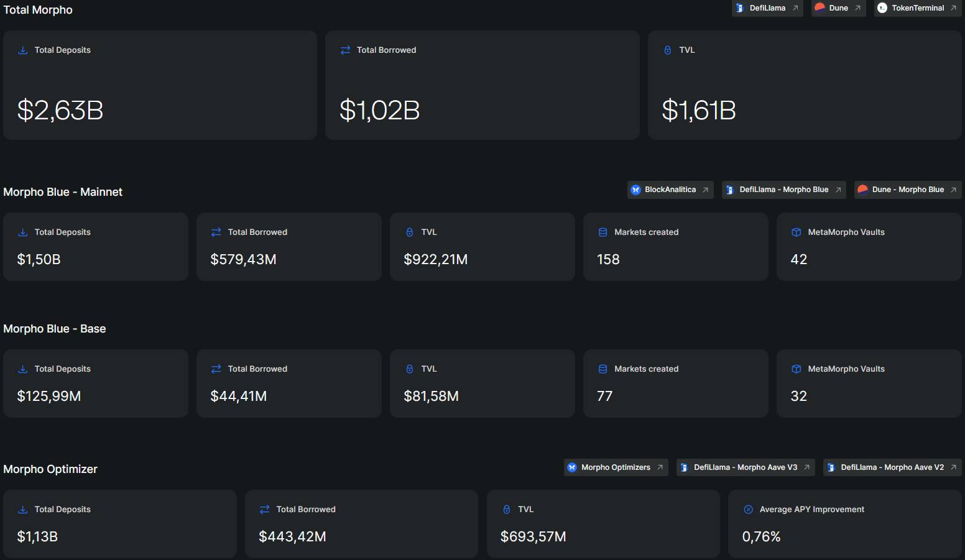Select the $81,58M Base TVL value

431,397
